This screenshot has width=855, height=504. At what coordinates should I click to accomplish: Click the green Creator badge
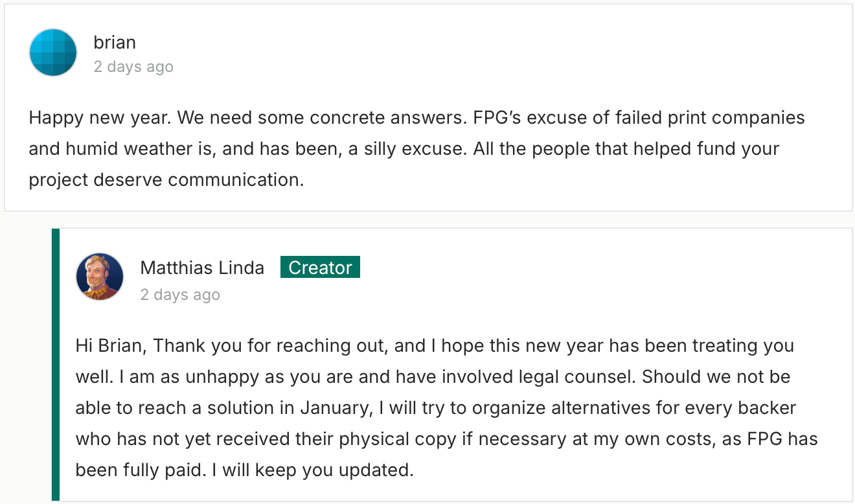coord(320,268)
